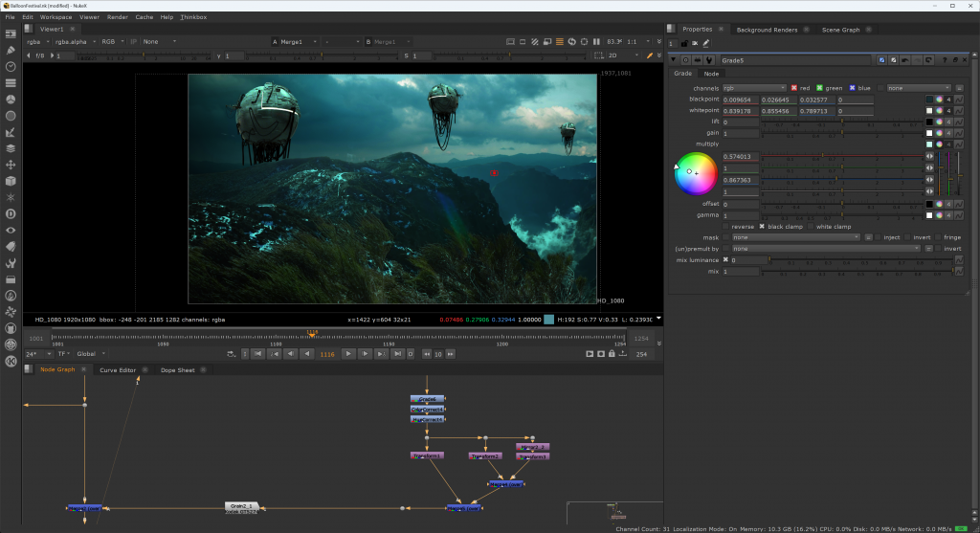This screenshot has width=980, height=533.
Task: Open the Time nodes toolbar icon
Action: (11, 66)
